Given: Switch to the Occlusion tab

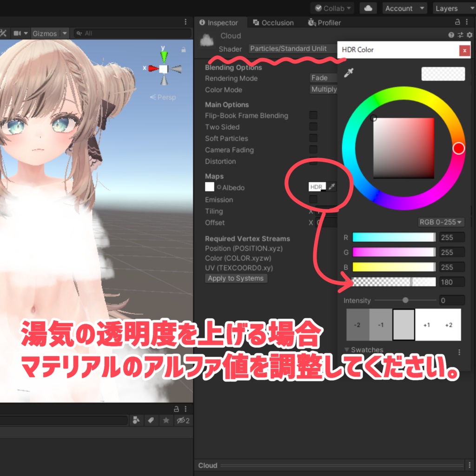Looking at the screenshot, I should click(x=273, y=22).
